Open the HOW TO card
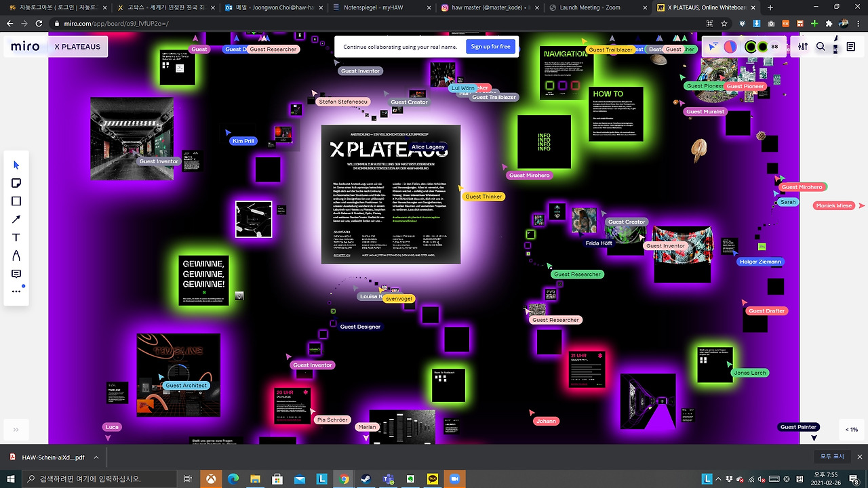The width and height of the screenshot is (868, 488). pyautogui.click(x=616, y=114)
